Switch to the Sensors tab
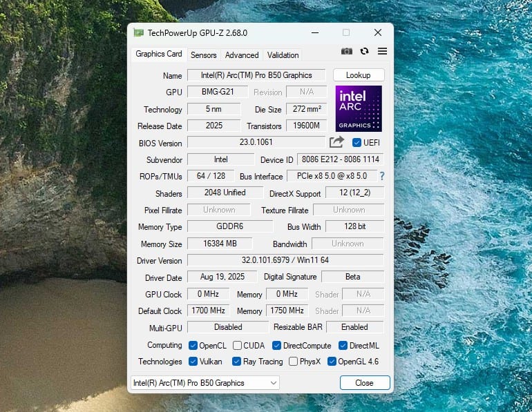532x412 pixels. pyautogui.click(x=203, y=55)
